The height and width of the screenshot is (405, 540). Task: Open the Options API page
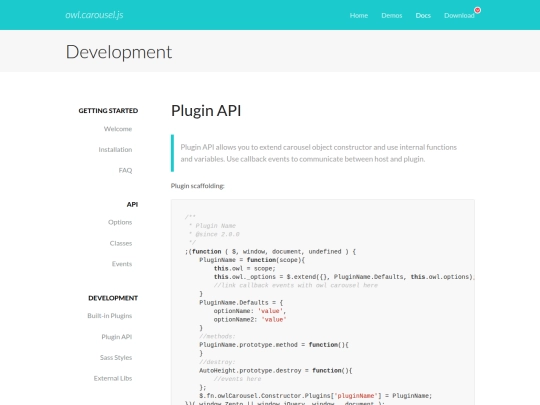click(x=120, y=222)
